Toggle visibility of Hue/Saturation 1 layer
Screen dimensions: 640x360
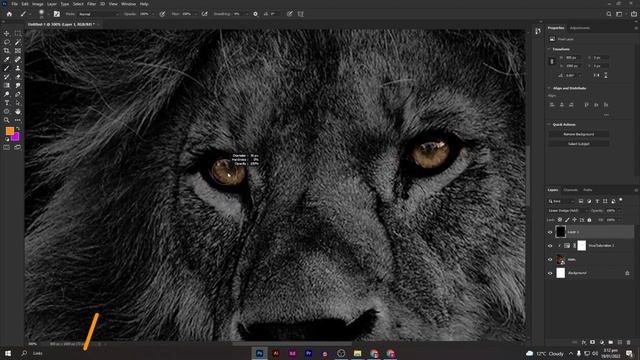pyautogui.click(x=550, y=246)
